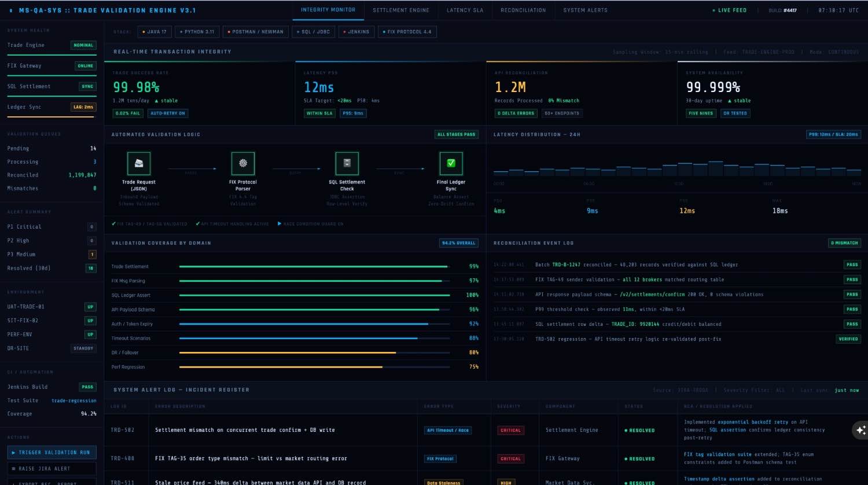The height and width of the screenshot is (485, 868).
Task: Click the P95: 9ms badge
Action: tap(353, 113)
